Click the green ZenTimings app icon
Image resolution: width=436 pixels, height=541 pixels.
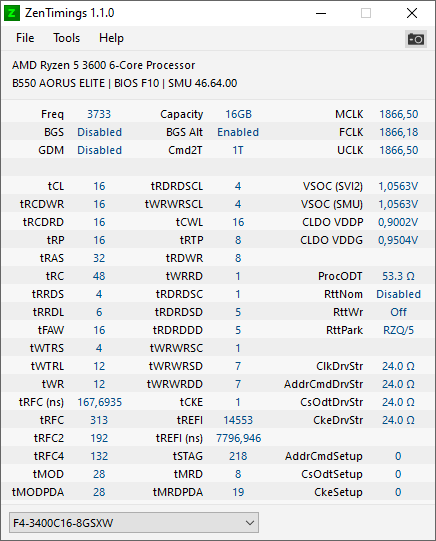[x=12, y=13]
